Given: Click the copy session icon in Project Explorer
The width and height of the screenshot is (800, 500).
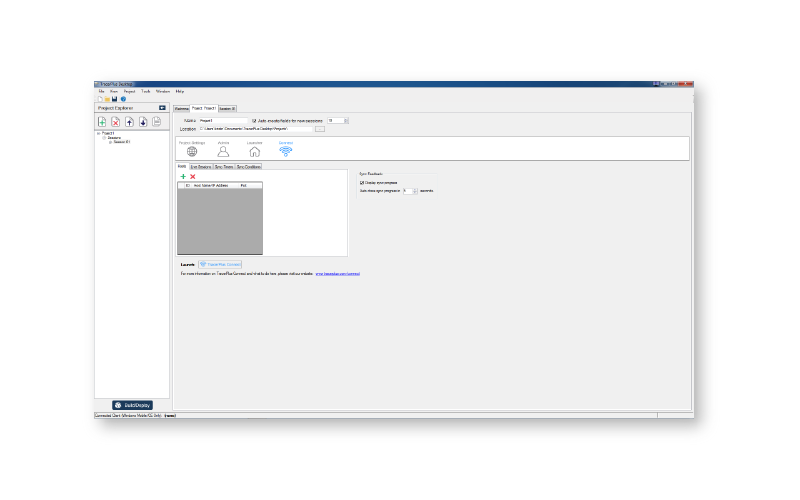Looking at the screenshot, I should tap(157, 122).
